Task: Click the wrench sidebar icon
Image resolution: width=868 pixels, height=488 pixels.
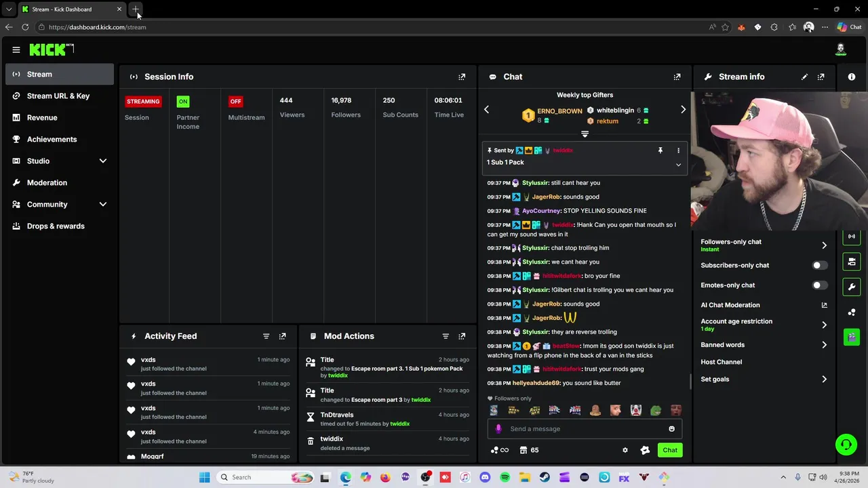Action: point(852,287)
